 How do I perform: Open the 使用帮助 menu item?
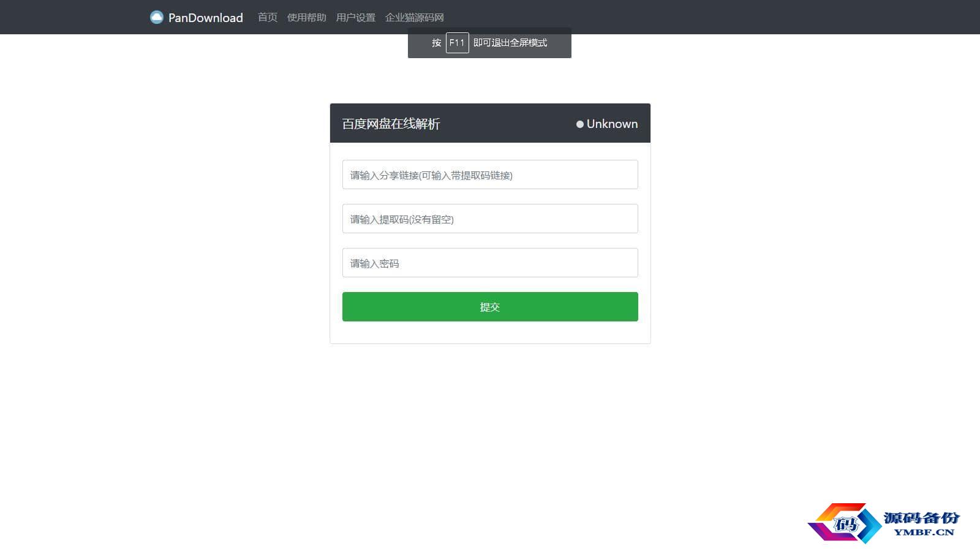(x=307, y=17)
